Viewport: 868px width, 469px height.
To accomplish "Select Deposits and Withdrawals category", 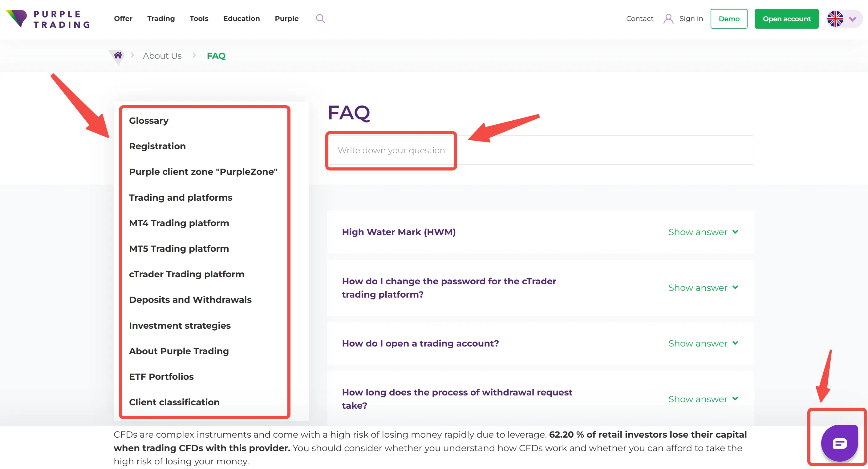I will pyautogui.click(x=190, y=300).
